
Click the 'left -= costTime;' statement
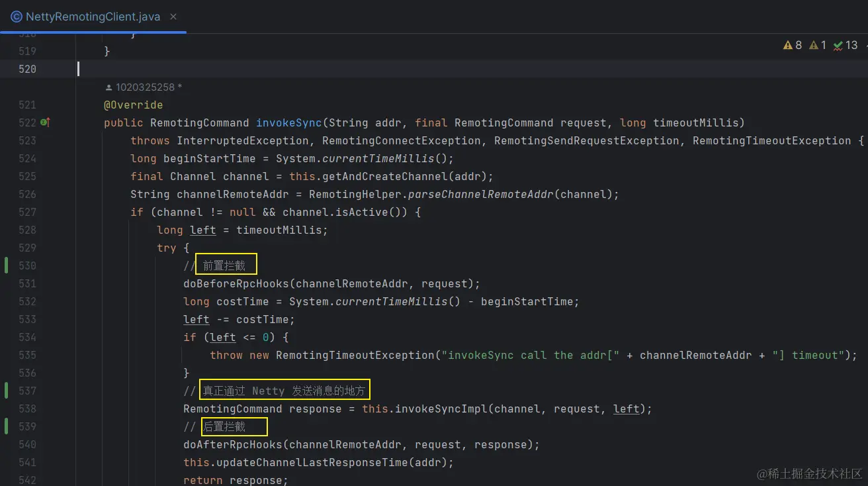coord(239,319)
